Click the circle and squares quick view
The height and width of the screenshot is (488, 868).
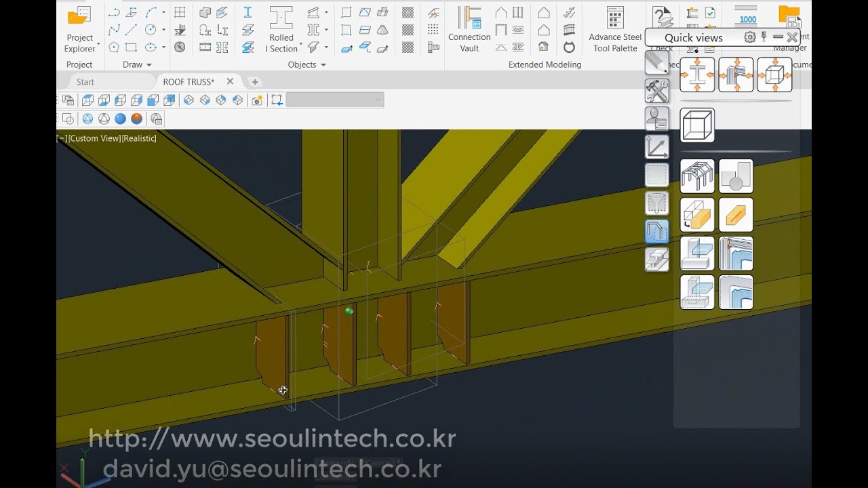click(736, 176)
